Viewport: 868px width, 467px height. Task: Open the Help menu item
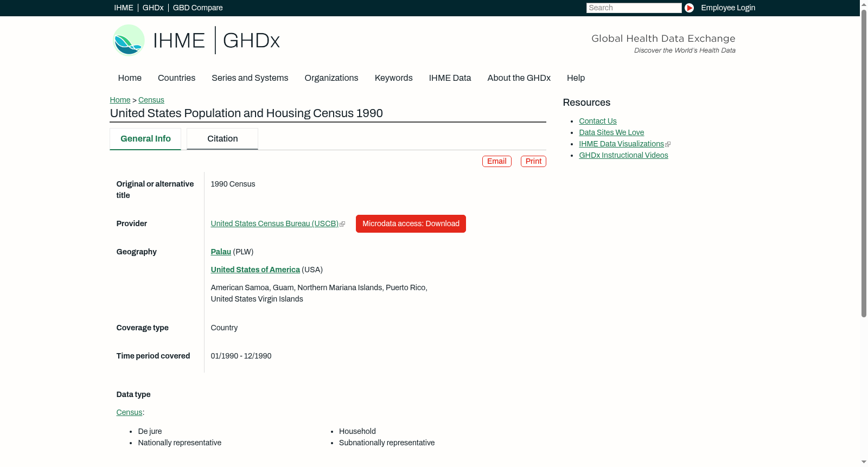576,78
